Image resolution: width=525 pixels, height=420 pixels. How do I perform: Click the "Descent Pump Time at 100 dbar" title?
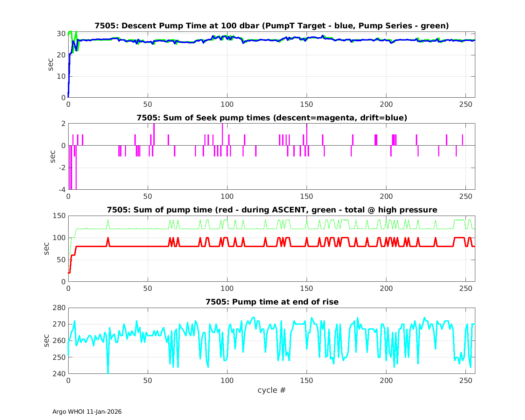pyautogui.click(x=272, y=26)
